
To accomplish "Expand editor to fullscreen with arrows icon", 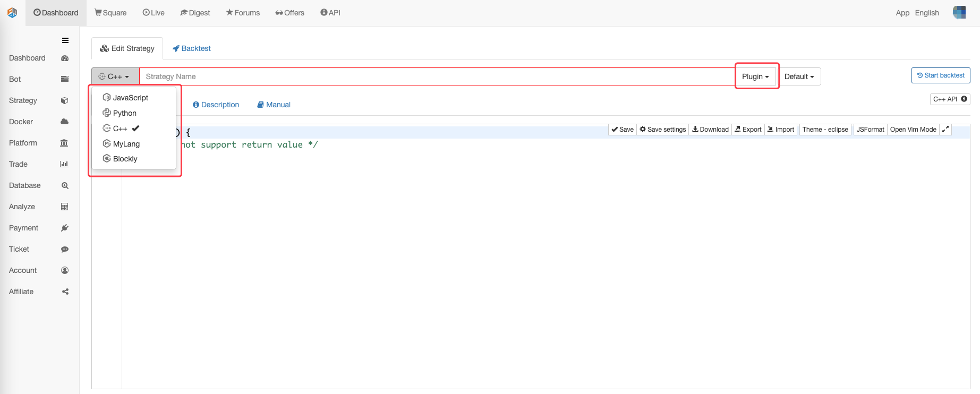I will tap(945, 130).
